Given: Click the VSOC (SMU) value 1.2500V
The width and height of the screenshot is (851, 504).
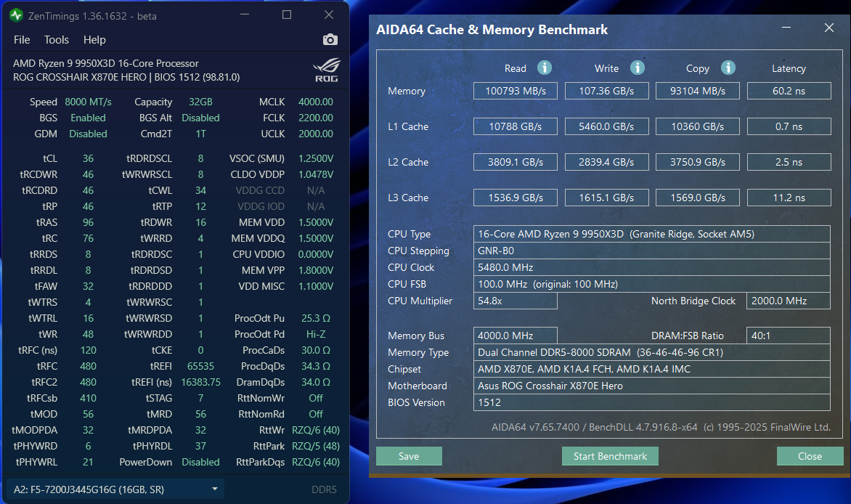Looking at the screenshot, I should (316, 158).
